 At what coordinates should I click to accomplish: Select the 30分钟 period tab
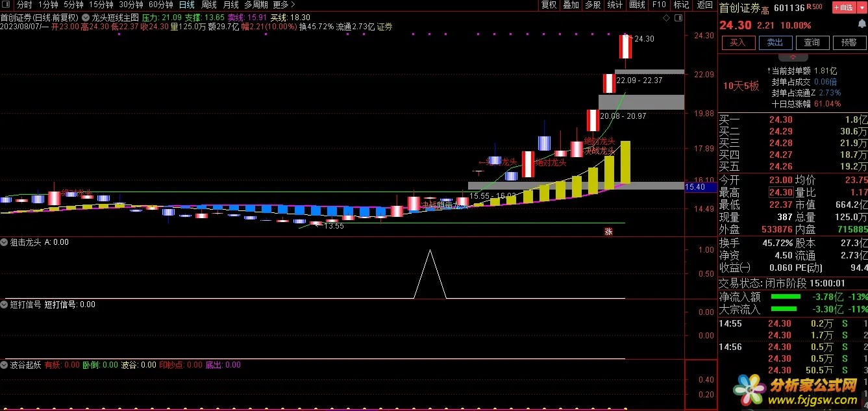(130, 5)
